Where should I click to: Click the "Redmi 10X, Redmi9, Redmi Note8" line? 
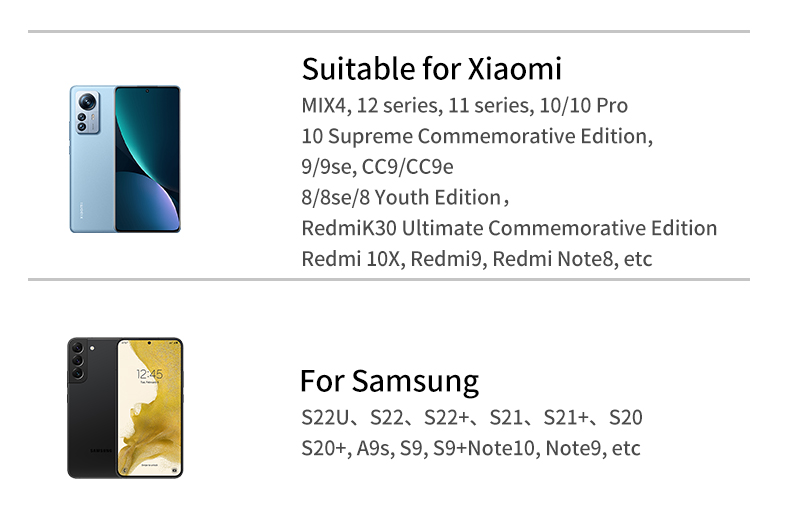[476, 259]
